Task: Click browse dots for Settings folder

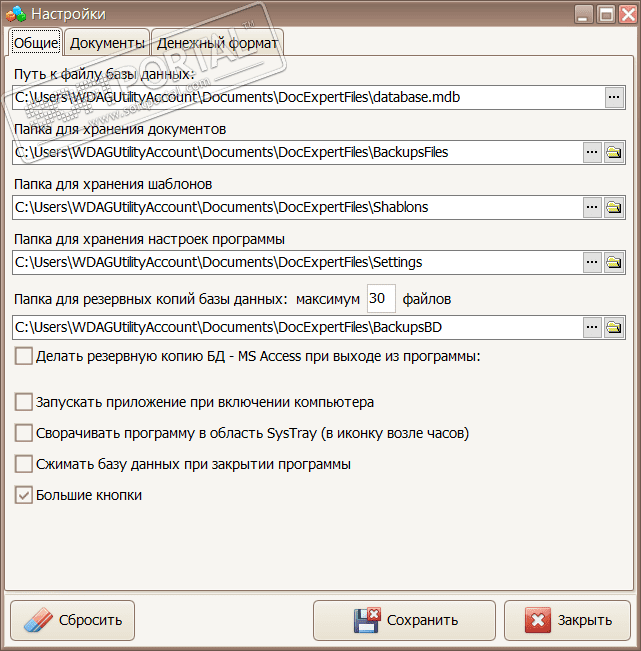Action: [592, 262]
